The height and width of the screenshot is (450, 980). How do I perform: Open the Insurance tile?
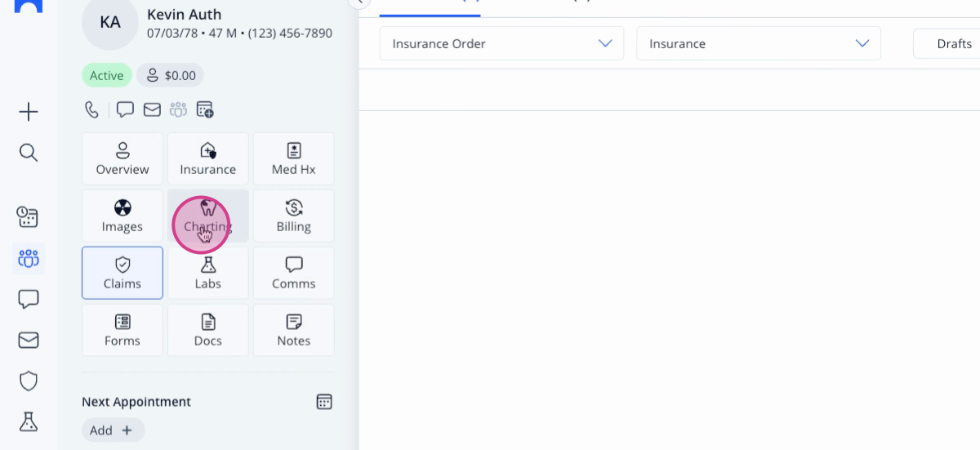208,159
